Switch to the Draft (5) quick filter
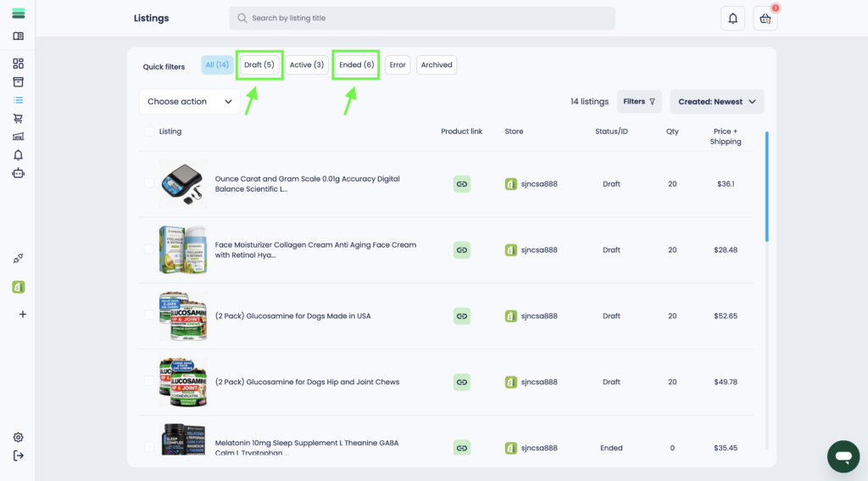The width and height of the screenshot is (868, 481). click(259, 65)
